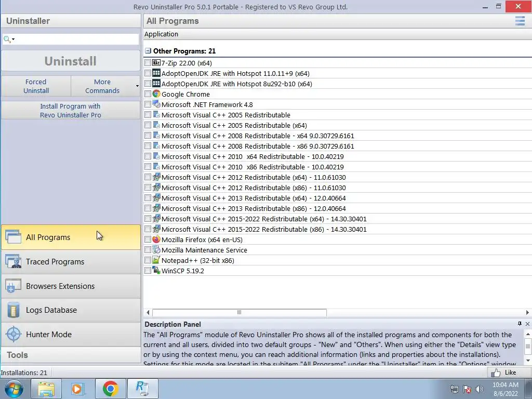The height and width of the screenshot is (399, 532).
Task: Click the volume tray icon
Action: [479, 389]
